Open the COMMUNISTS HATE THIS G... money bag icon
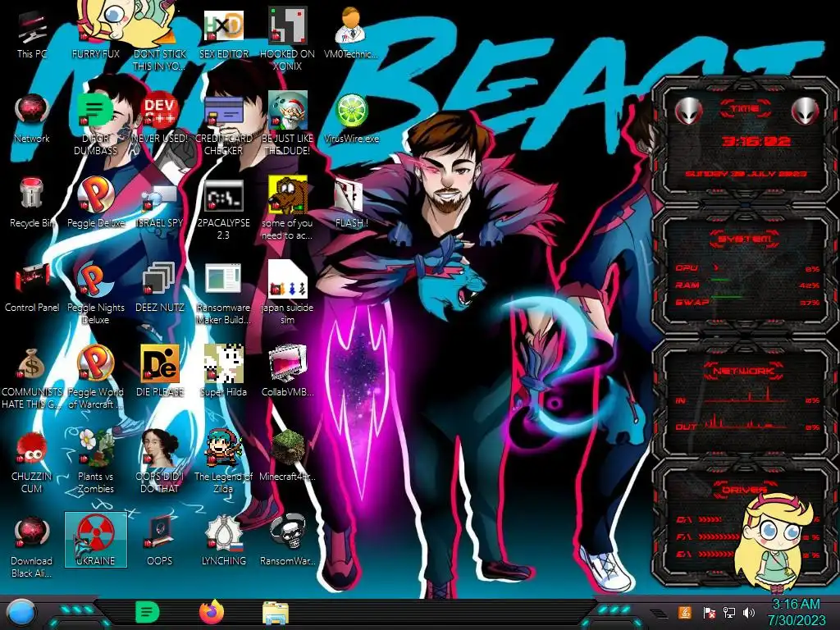The image size is (840, 630). coord(32,377)
